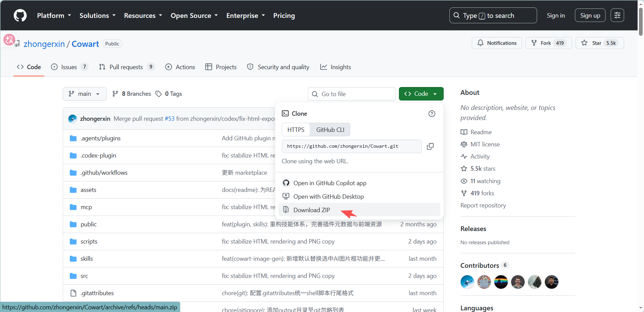Image resolution: width=644 pixels, height=312 pixels.
Task: Copy the clone URL to clipboard
Action: (430, 146)
